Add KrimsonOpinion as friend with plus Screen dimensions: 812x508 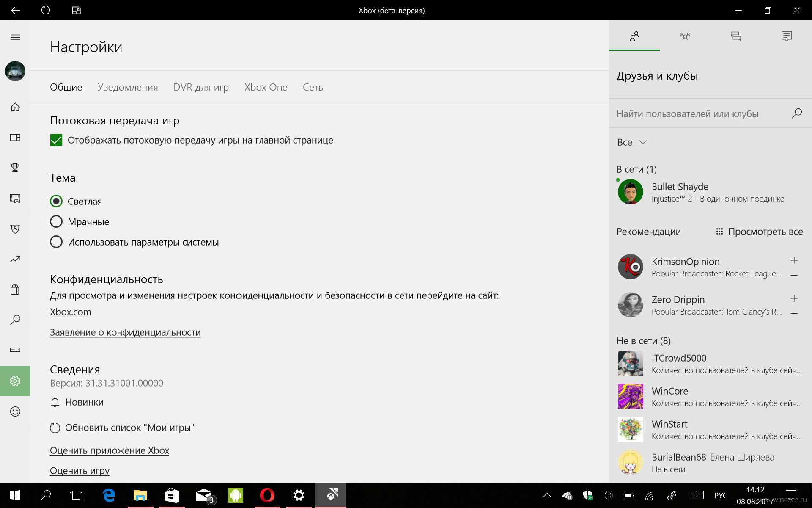[x=794, y=260]
